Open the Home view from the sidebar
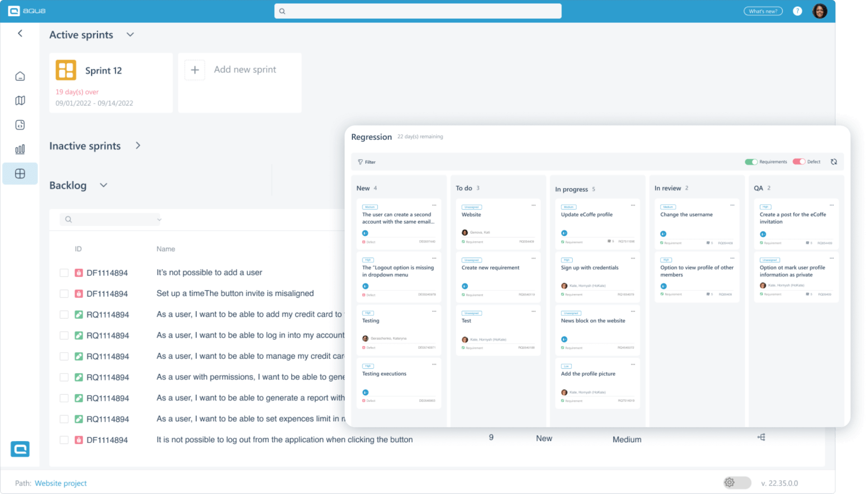The height and width of the screenshot is (494, 868). coord(20,76)
